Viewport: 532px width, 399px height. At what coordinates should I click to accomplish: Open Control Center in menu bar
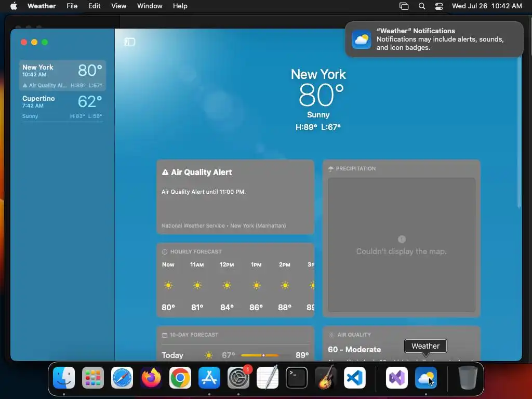point(438,6)
